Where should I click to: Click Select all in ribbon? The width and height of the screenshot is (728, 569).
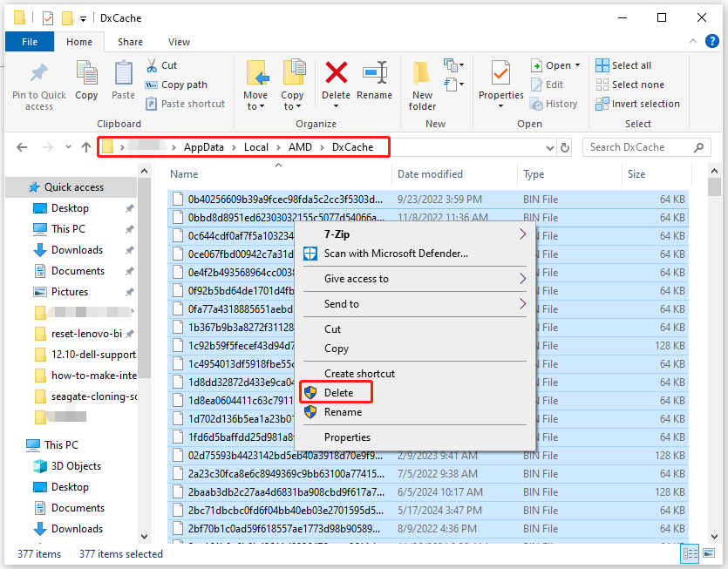(623, 65)
